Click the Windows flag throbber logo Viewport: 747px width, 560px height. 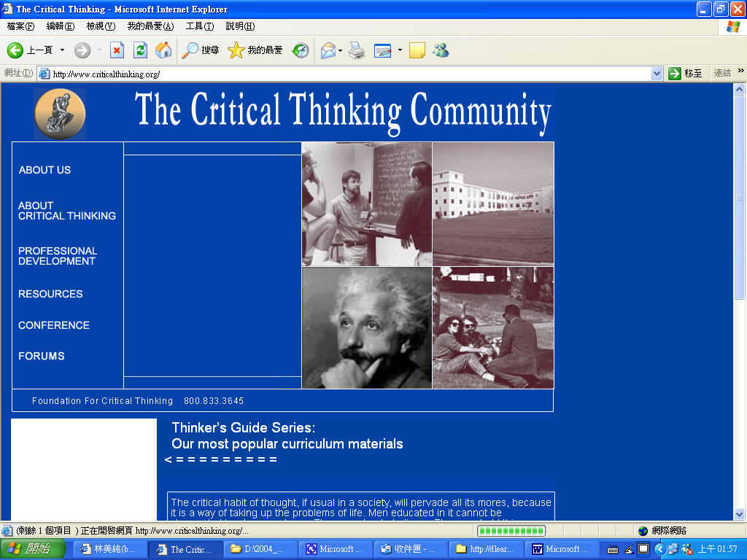[732, 27]
